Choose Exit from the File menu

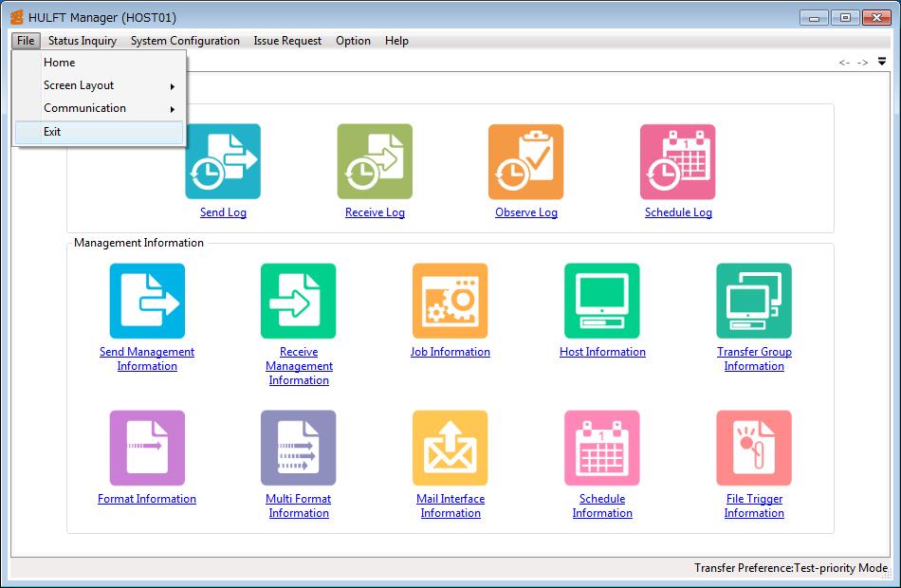(99, 132)
